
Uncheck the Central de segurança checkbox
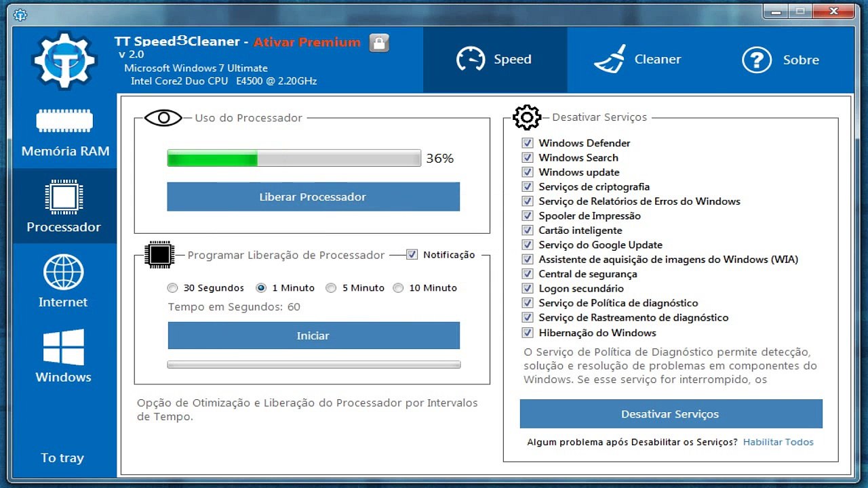(527, 274)
